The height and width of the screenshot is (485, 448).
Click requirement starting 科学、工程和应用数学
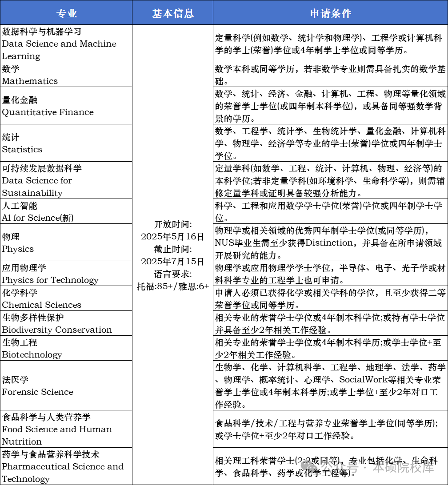[x=330, y=211]
